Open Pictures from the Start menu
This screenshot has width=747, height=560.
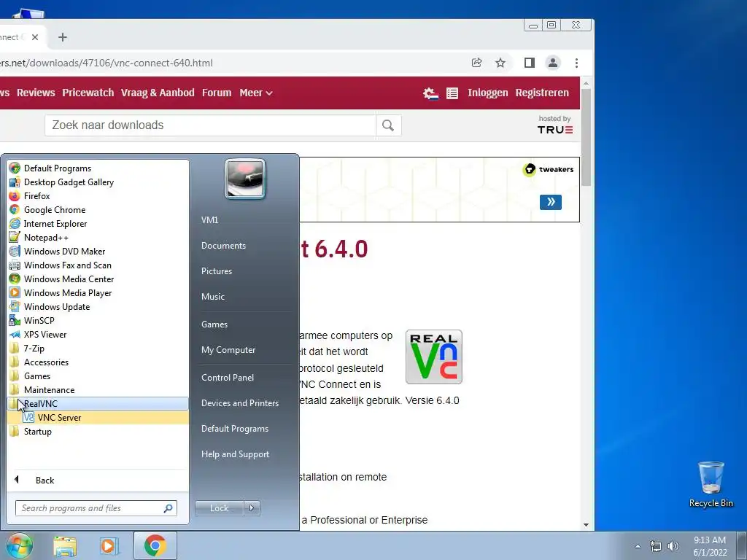pyautogui.click(x=216, y=271)
